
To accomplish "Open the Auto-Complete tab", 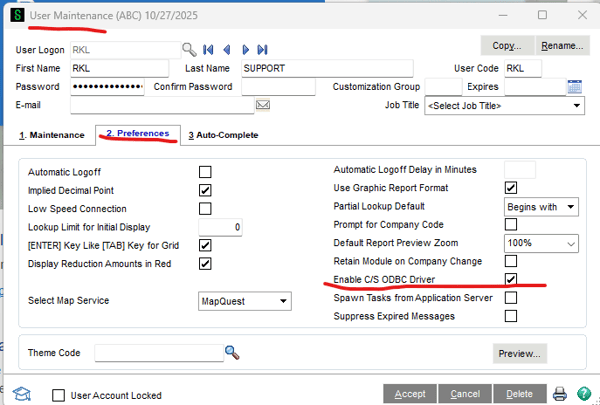I will (x=223, y=135).
